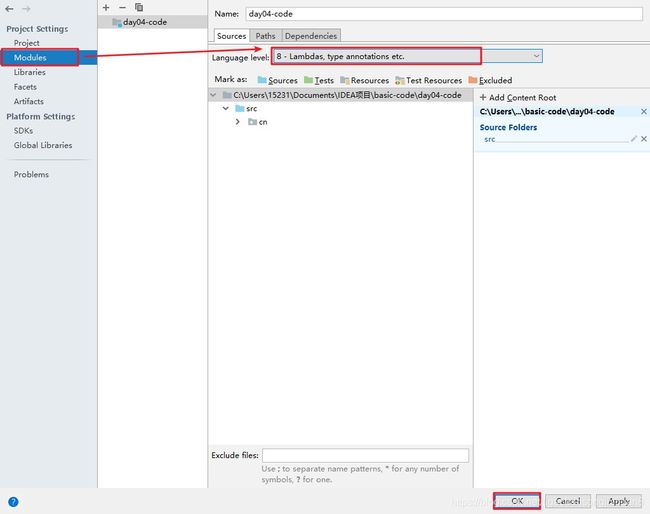Click the Apply button
The image size is (650, 514).
(x=619, y=501)
